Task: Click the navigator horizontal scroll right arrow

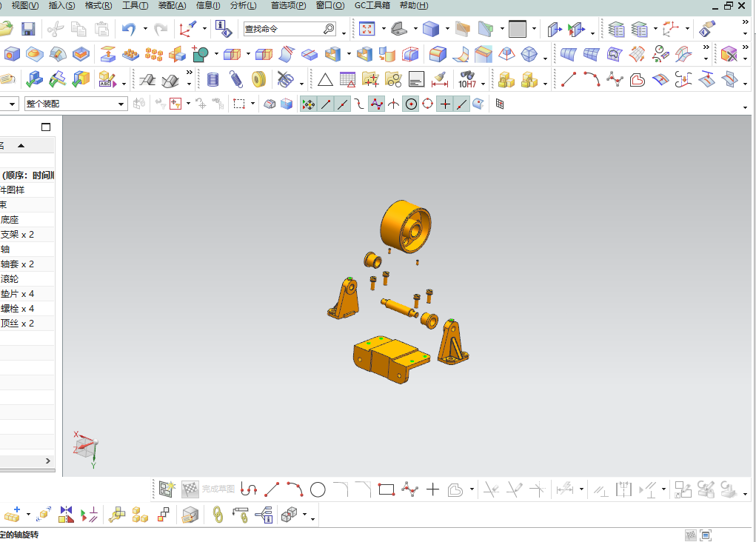Action: [x=47, y=461]
